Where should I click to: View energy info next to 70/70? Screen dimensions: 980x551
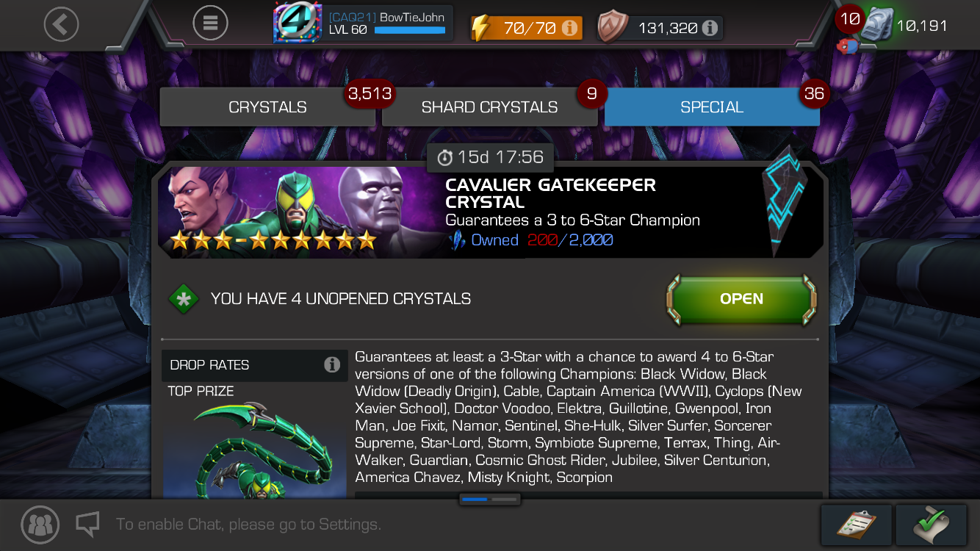pyautogui.click(x=569, y=28)
